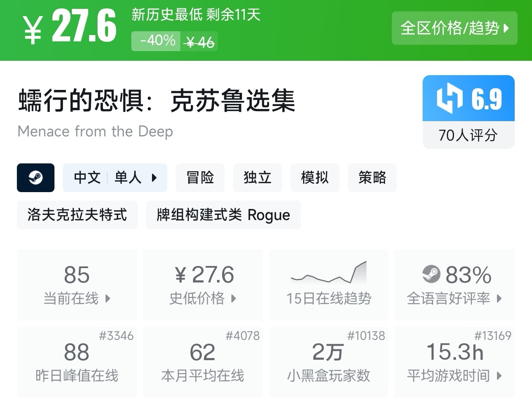Click the 小黑盒玩家数 stat card
The height and width of the screenshot is (399, 532).
(329, 362)
